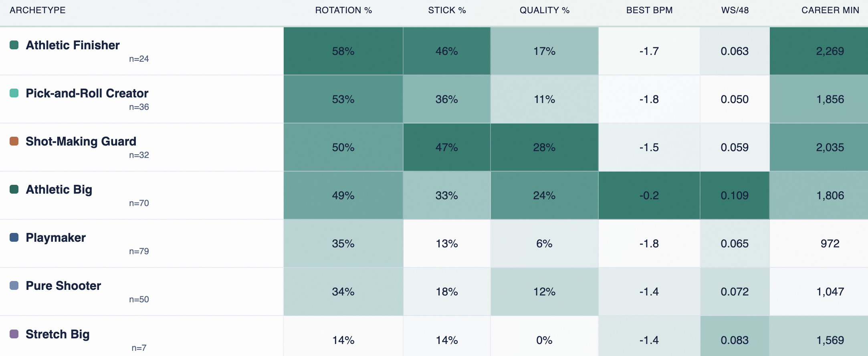
Task: Click the Athletic Finisher color swatch
Action: pos(14,45)
